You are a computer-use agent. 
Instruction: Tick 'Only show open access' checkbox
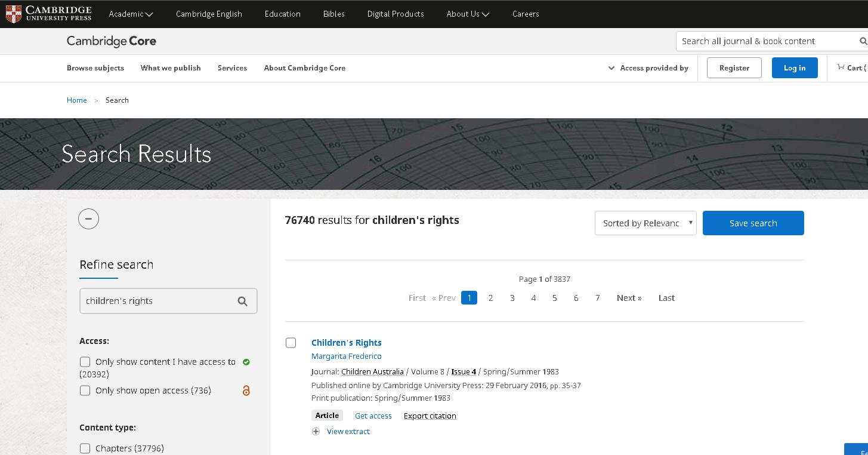coord(85,391)
